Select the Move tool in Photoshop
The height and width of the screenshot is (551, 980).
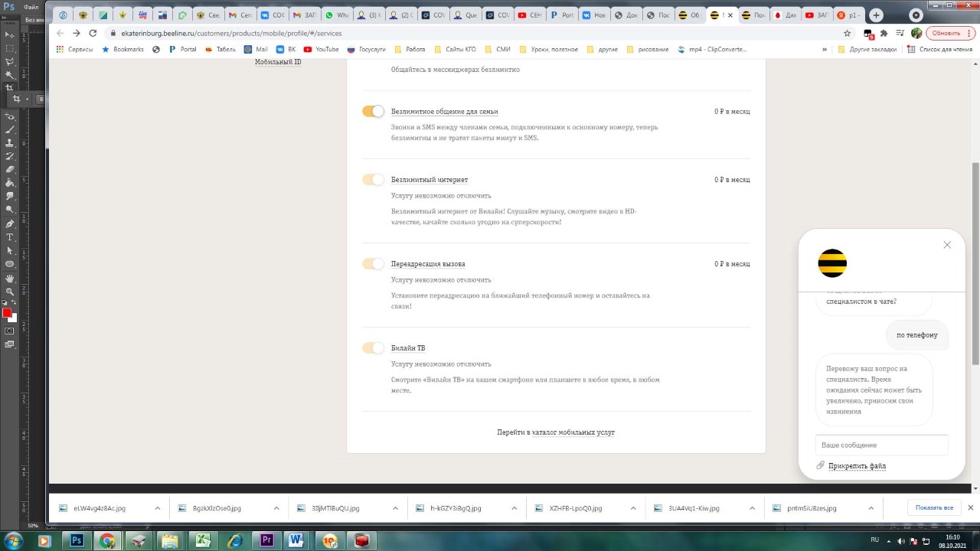click(x=10, y=35)
